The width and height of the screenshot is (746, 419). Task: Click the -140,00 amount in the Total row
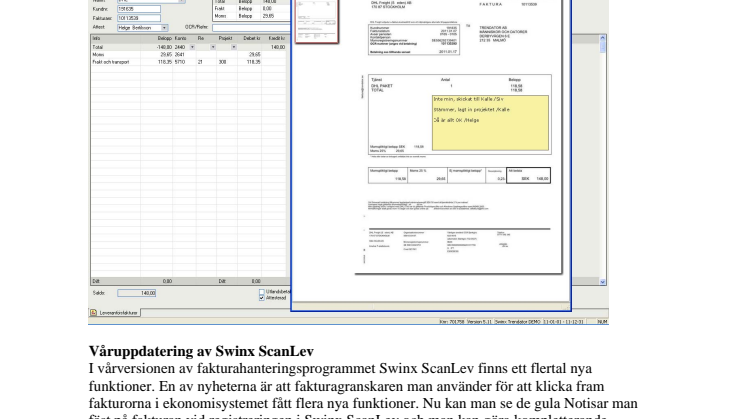tap(164, 47)
